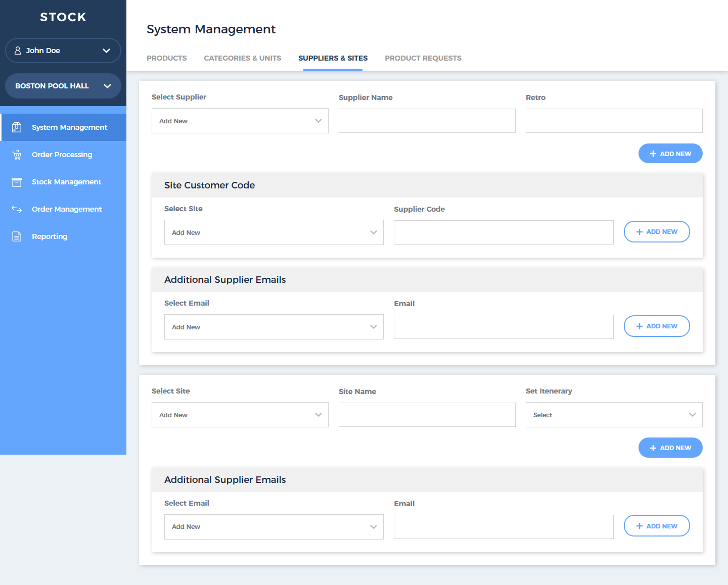The width and height of the screenshot is (728, 585).
Task: Expand the John Doe account chevron
Action: (106, 51)
